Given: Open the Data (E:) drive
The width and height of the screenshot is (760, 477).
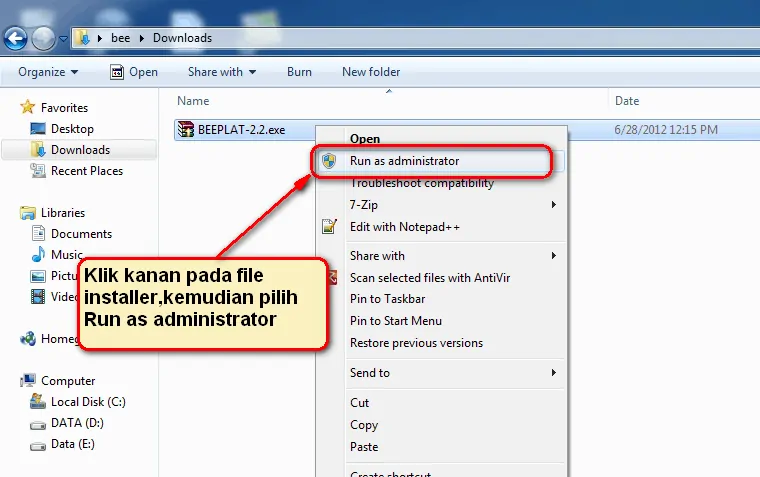Looking at the screenshot, I should pos(73,444).
